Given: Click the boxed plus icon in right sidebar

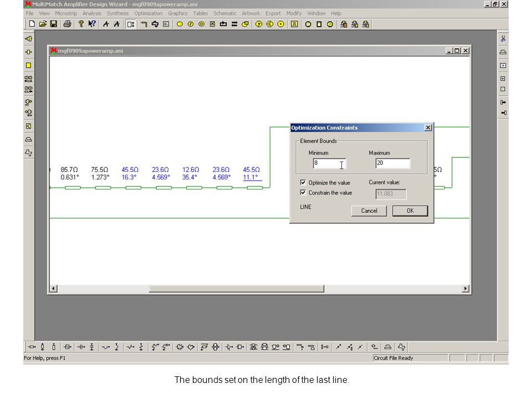Looking at the screenshot, I should [503, 78].
